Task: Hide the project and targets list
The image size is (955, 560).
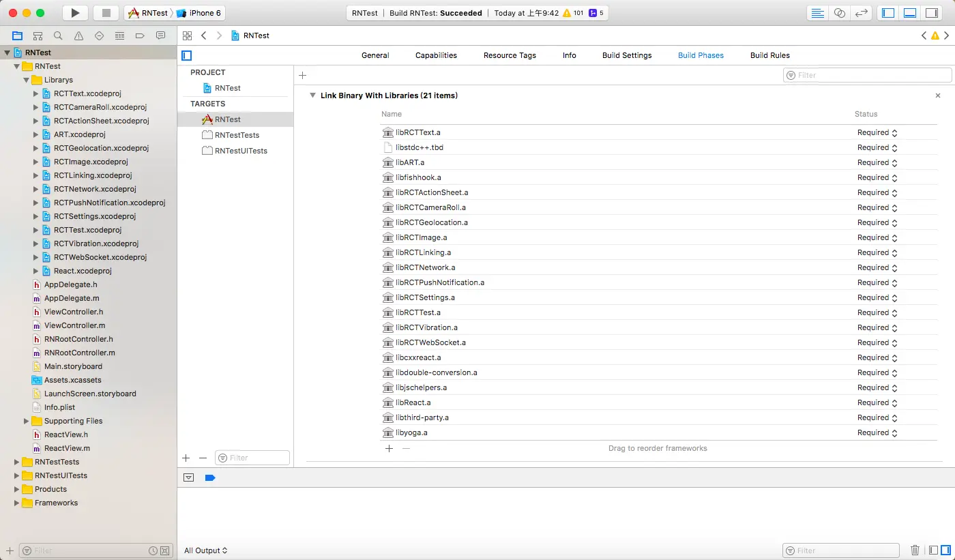Action: click(x=187, y=55)
